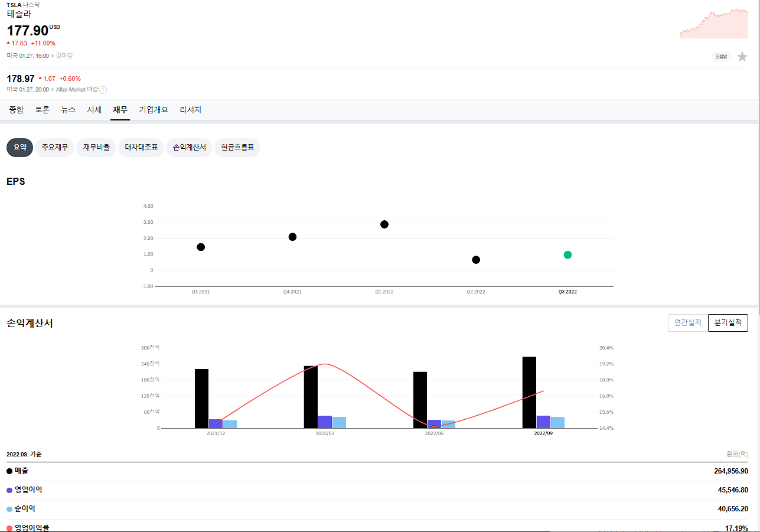Open the Tesla mini price chart thumbnail
The height and width of the screenshot is (532, 760).
point(713,24)
